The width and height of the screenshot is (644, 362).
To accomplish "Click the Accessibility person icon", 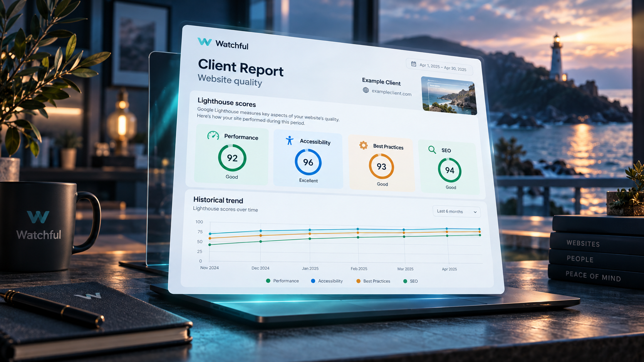I will [290, 140].
